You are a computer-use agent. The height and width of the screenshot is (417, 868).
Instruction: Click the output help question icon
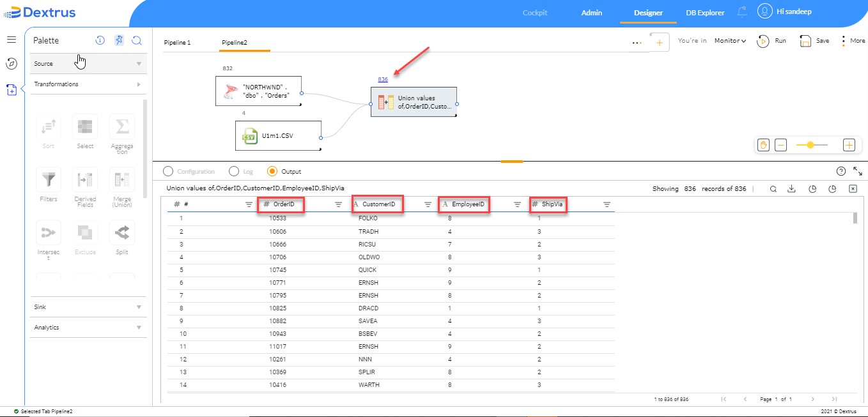(841, 171)
